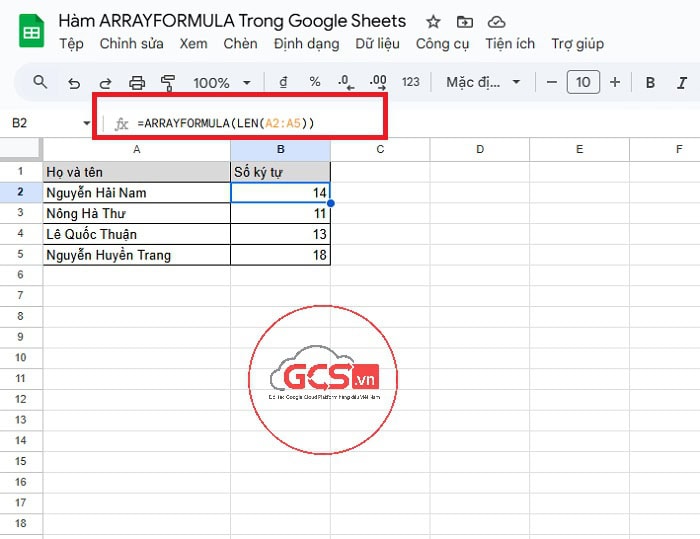This screenshot has width=700, height=539.
Task: Activate the paint format tool
Action: click(168, 83)
